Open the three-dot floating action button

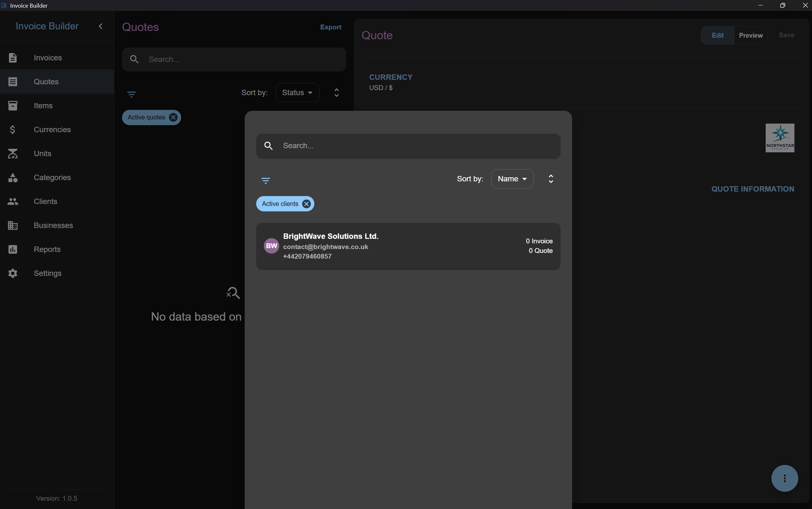pos(785,478)
